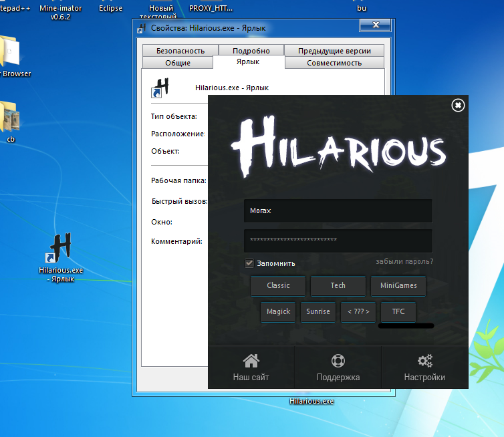The height and width of the screenshot is (437, 504).
Task: Click the cb folder on the desktop
Action: 10,119
